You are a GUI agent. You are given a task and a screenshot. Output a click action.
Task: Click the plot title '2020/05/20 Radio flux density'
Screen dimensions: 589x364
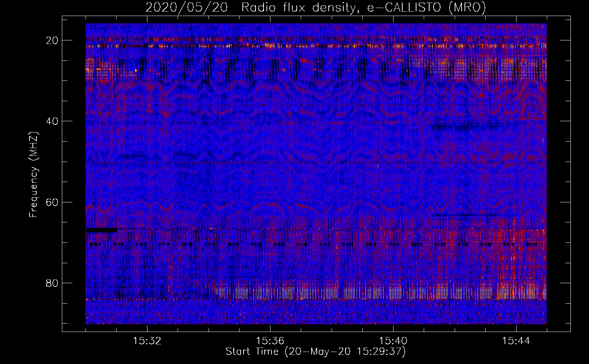[x=316, y=8]
